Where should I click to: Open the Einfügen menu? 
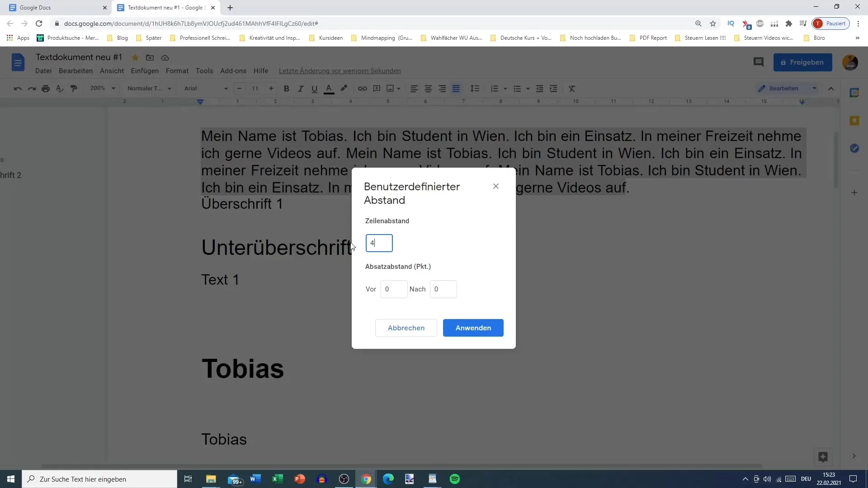coord(145,71)
